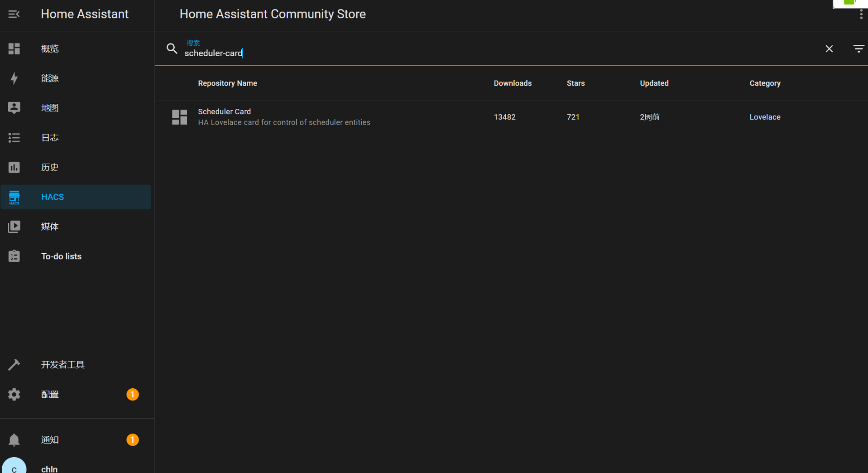
Task: Sort by Category column header
Action: pyautogui.click(x=765, y=83)
